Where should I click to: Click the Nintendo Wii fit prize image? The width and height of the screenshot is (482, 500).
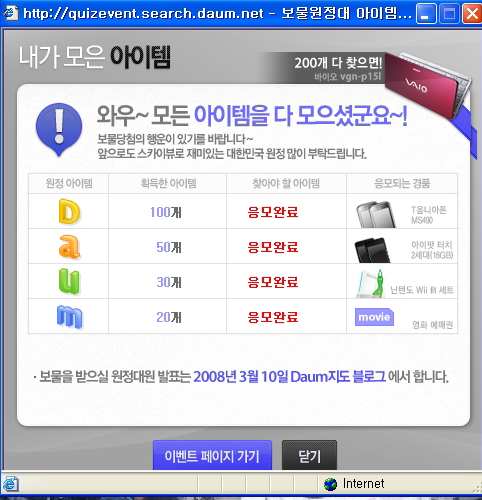(x=370, y=284)
